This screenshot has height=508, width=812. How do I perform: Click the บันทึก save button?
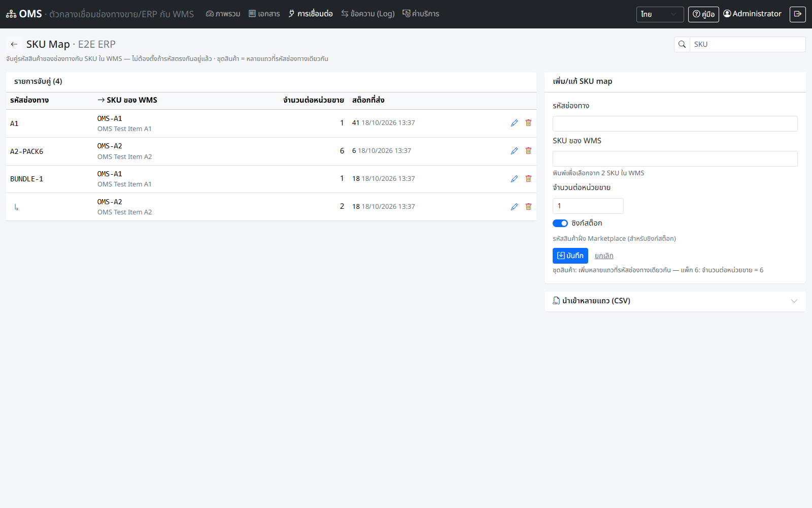570,256
